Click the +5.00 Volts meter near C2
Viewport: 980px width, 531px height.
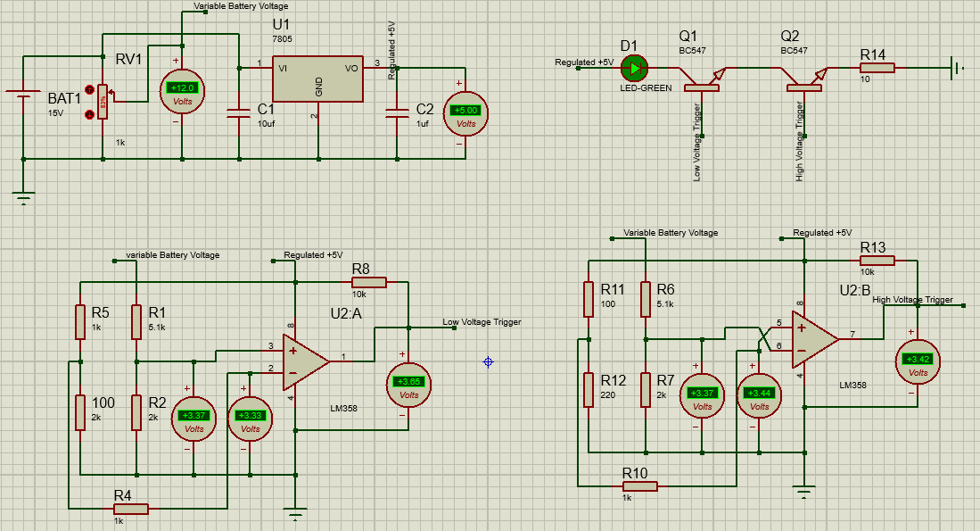click(x=465, y=111)
